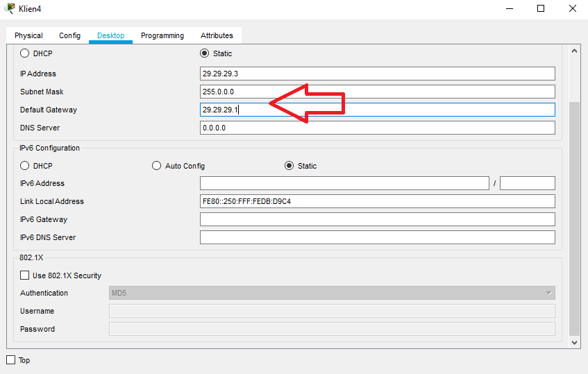
Task: Tick the Top checkbox
Action: (11, 360)
